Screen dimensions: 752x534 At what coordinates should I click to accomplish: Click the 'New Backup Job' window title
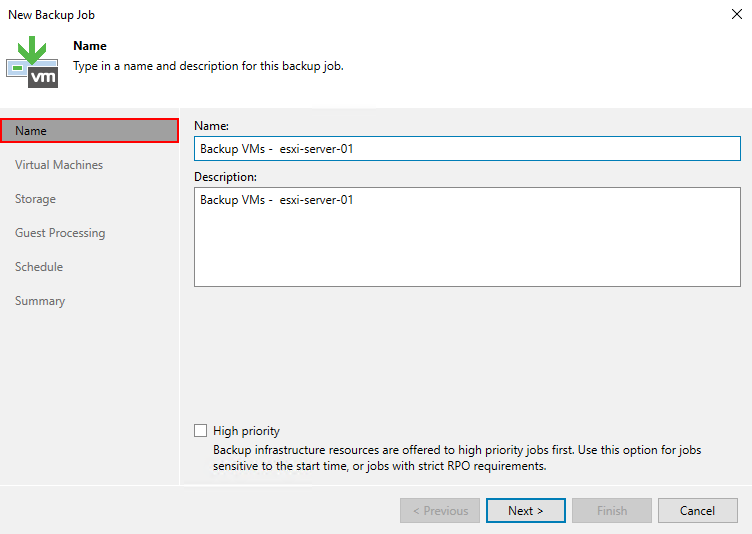pos(51,15)
